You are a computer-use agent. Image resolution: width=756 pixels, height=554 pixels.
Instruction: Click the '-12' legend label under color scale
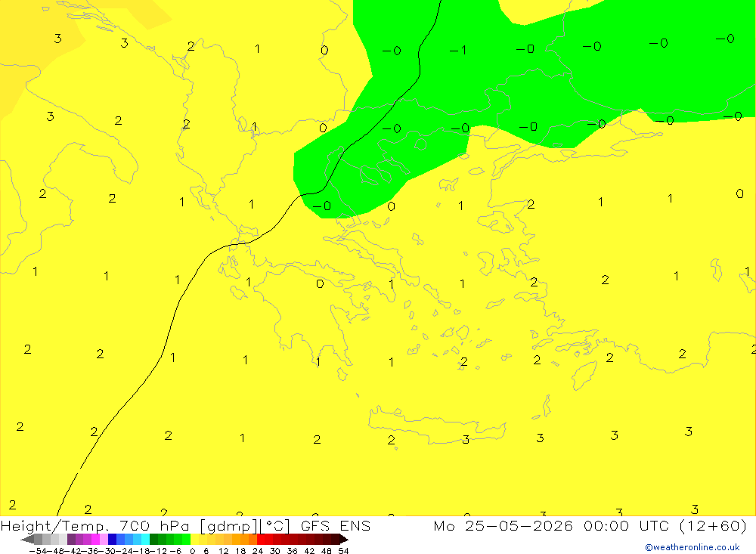pos(158,551)
